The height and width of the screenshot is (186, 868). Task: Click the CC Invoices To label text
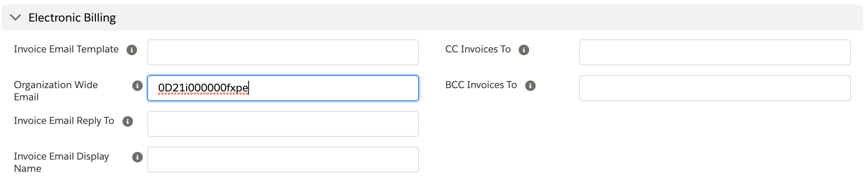point(478,49)
